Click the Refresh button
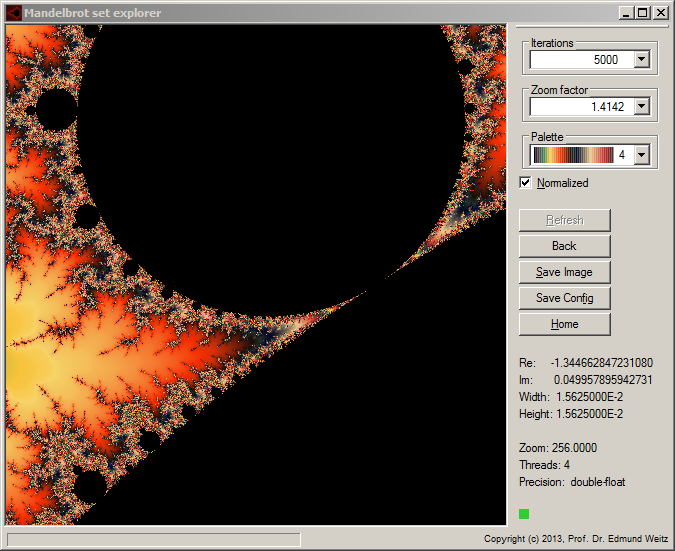The image size is (675, 551). click(564, 220)
